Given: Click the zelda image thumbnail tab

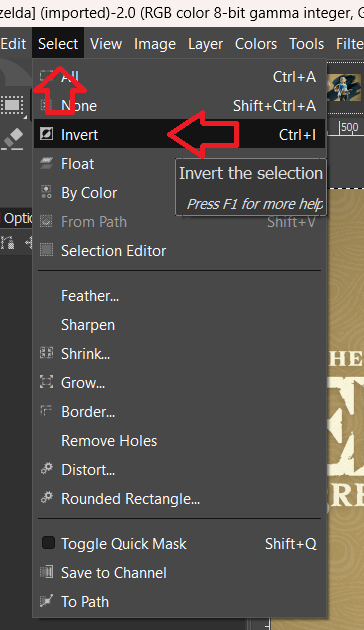Looking at the screenshot, I should (344, 87).
